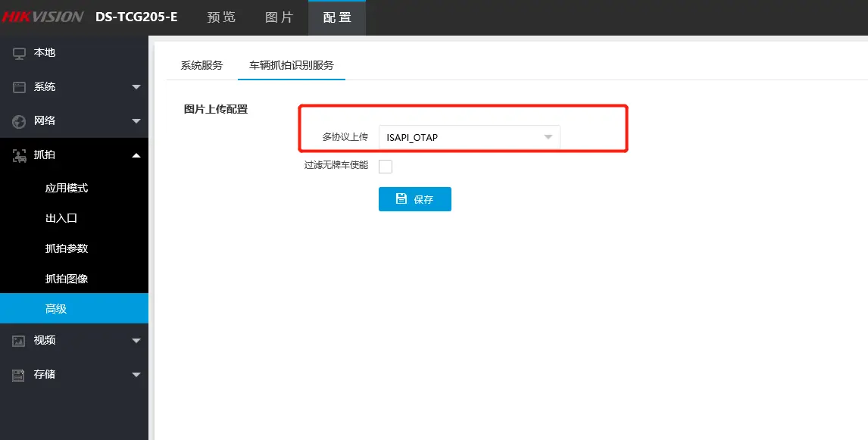Click the storage disk icon beside 存储

click(x=19, y=375)
